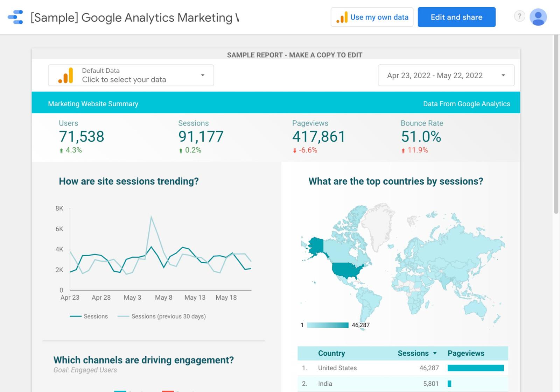Click the Google Analytics icon in data selector

point(66,76)
